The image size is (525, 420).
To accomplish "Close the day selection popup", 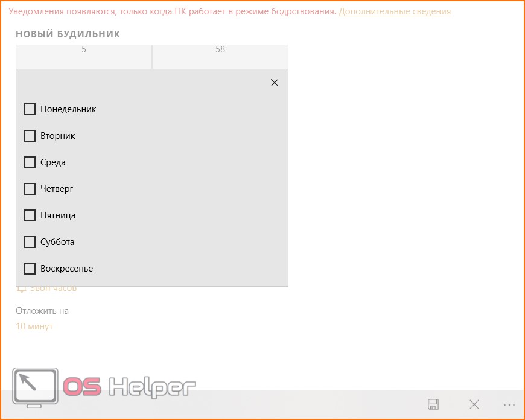I will (x=274, y=83).
